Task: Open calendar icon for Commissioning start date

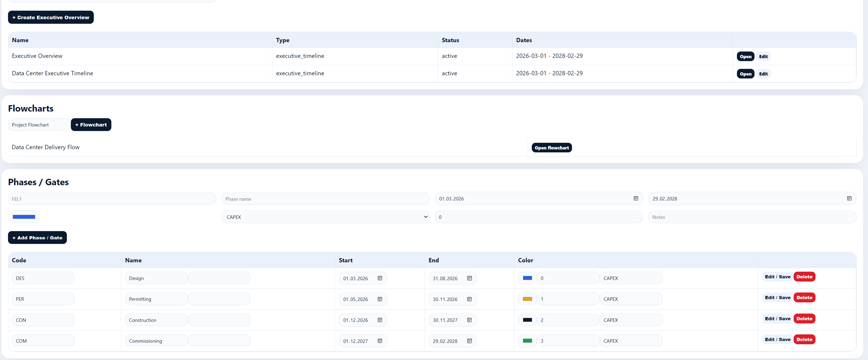Action: click(x=380, y=341)
